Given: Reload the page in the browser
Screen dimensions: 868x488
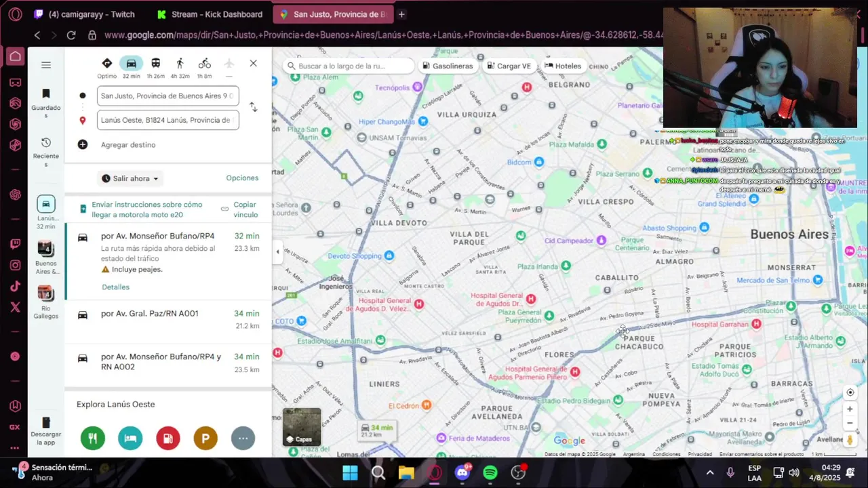Looking at the screenshot, I should click(71, 35).
